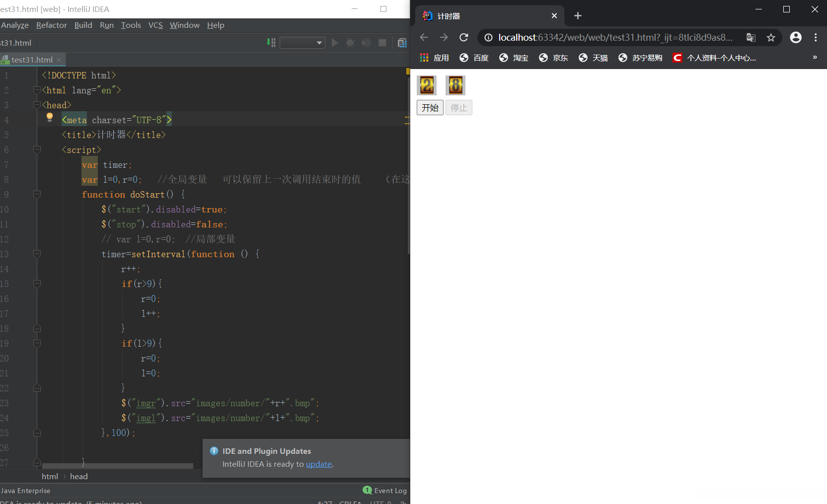Click the browser Back arrow
Screen dimensions: 827x504
[x=424, y=37]
